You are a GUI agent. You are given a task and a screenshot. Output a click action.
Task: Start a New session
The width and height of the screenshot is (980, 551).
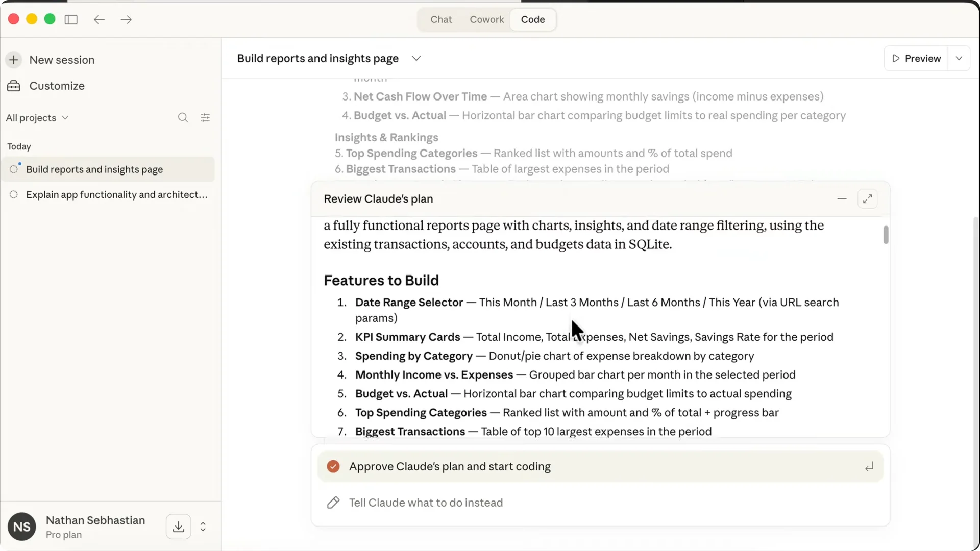click(62, 60)
